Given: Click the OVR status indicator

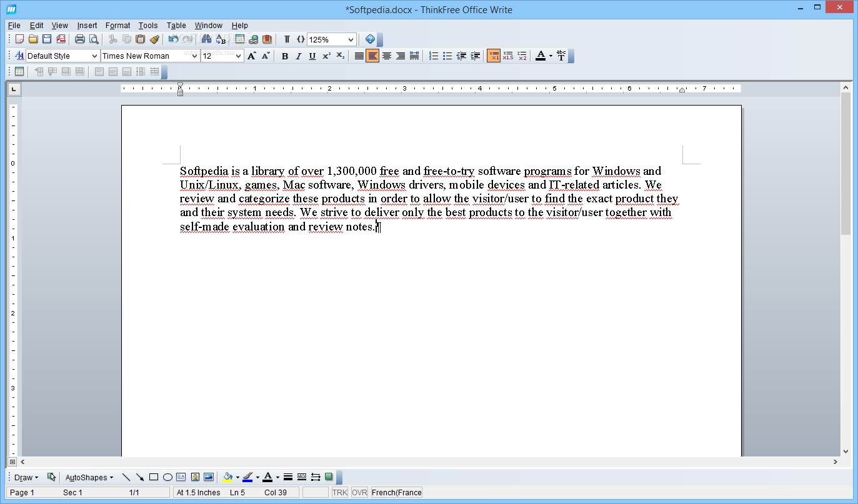Looking at the screenshot, I should tap(359, 492).
